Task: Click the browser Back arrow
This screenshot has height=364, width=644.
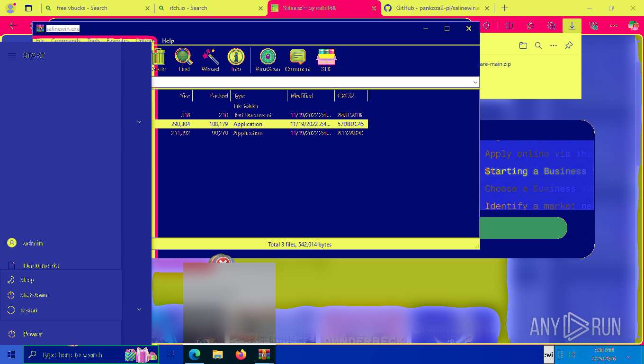Action: pyautogui.click(x=13, y=26)
